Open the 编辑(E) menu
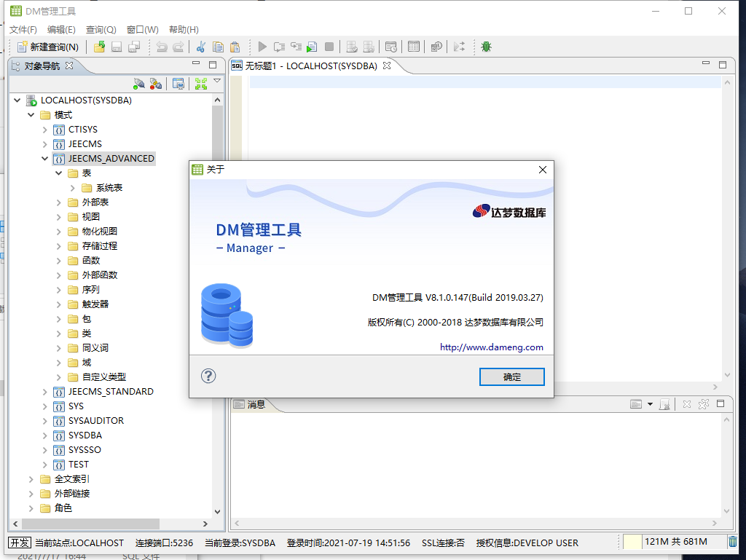746x560 pixels. (61, 29)
